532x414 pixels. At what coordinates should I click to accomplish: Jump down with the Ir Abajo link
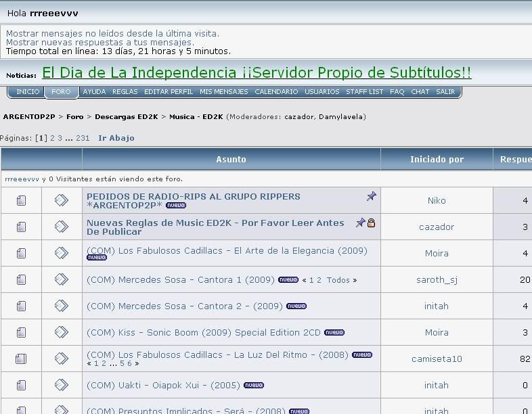coord(116,138)
